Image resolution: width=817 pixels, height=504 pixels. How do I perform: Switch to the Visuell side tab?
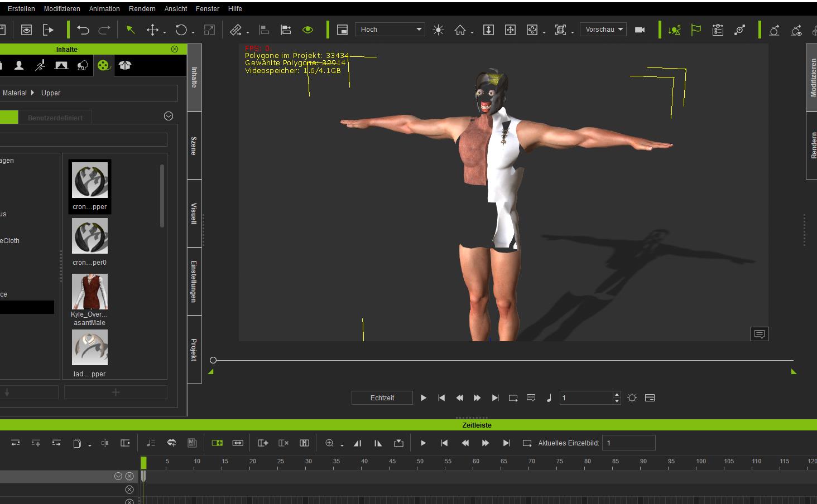[x=194, y=214]
